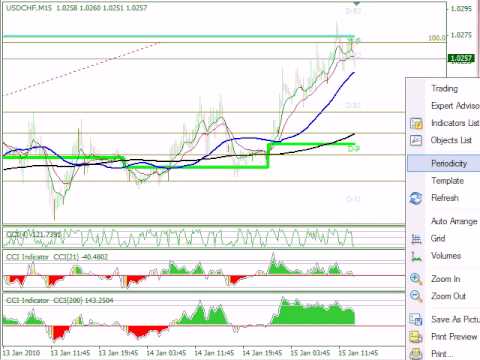Click the current price label 1.0257
The width and height of the screenshot is (480, 360).
(x=461, y=59)
